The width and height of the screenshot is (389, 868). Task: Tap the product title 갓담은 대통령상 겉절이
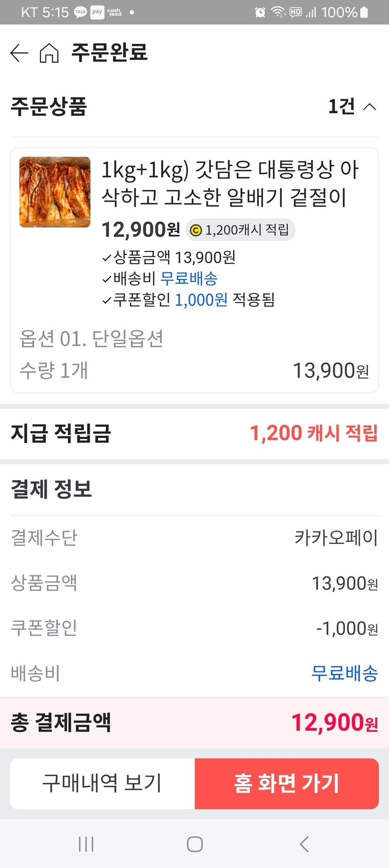tap(230, 183)
